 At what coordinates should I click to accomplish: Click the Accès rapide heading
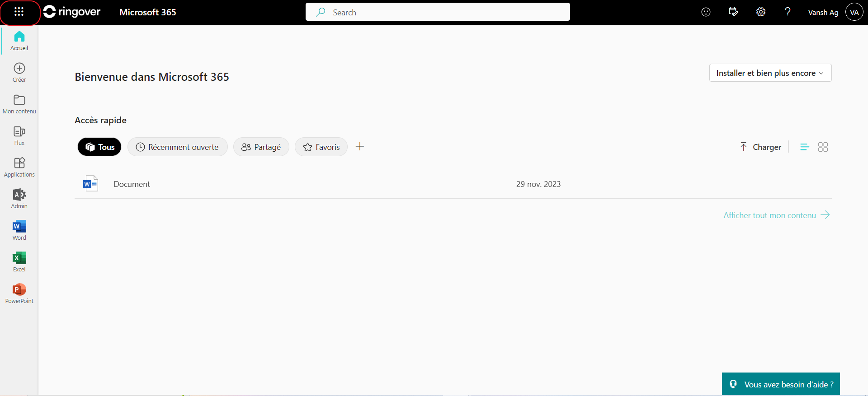(x=100, y=120)
